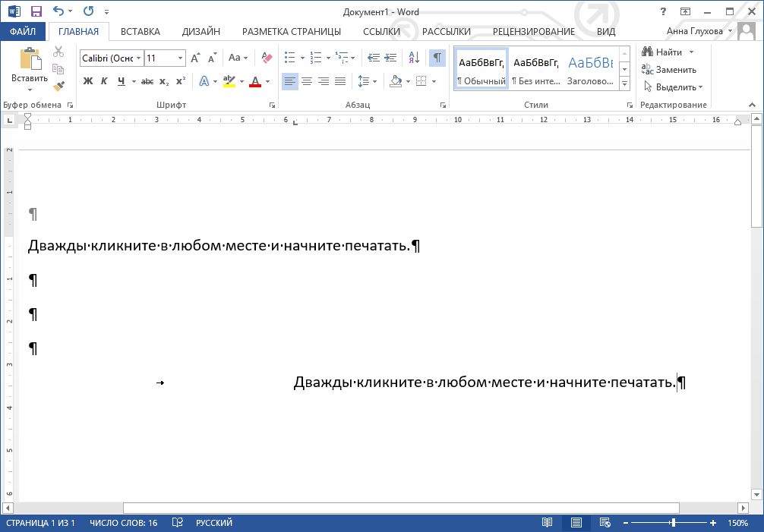Apply borders with the borders icon
Image resolution: width=764 pixels, height=532 pixels.
click(x=421, y=81)
